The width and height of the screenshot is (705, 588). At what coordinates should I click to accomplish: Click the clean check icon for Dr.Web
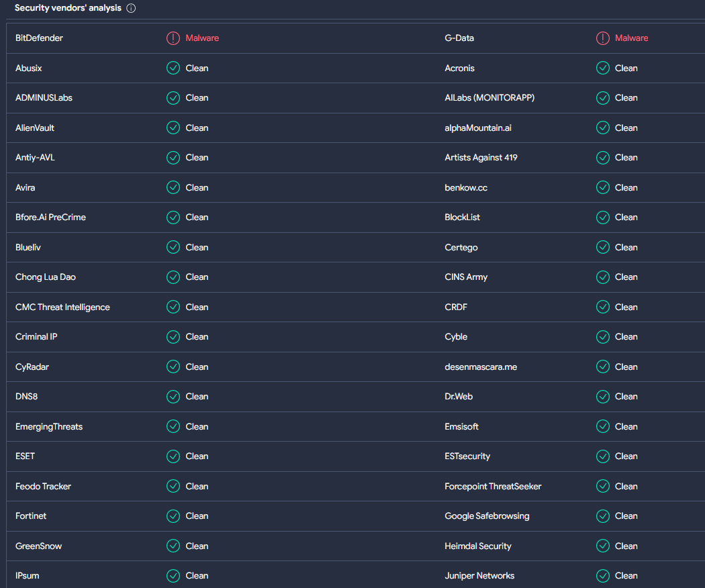(x=603, y=397)
